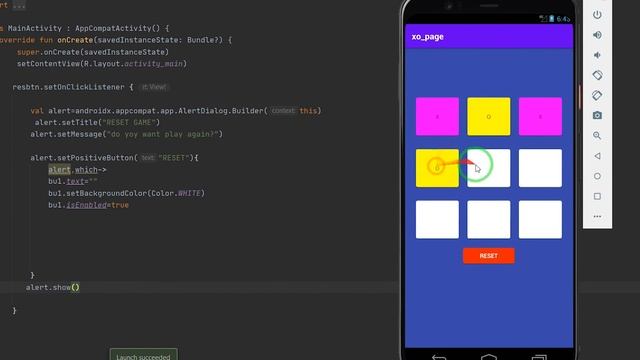Image resolution: width=640 pixels, height=360 pixels.
Task: Click the 'alert.setTitle' code line
Action: (97, 122)
